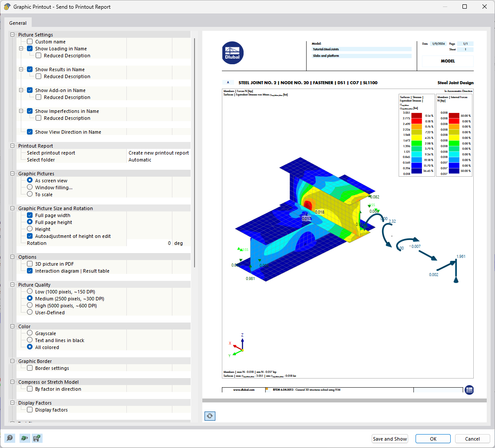495x448 pixels.
Task: Toggle Show Results in Name
Action: click(30, 69)
